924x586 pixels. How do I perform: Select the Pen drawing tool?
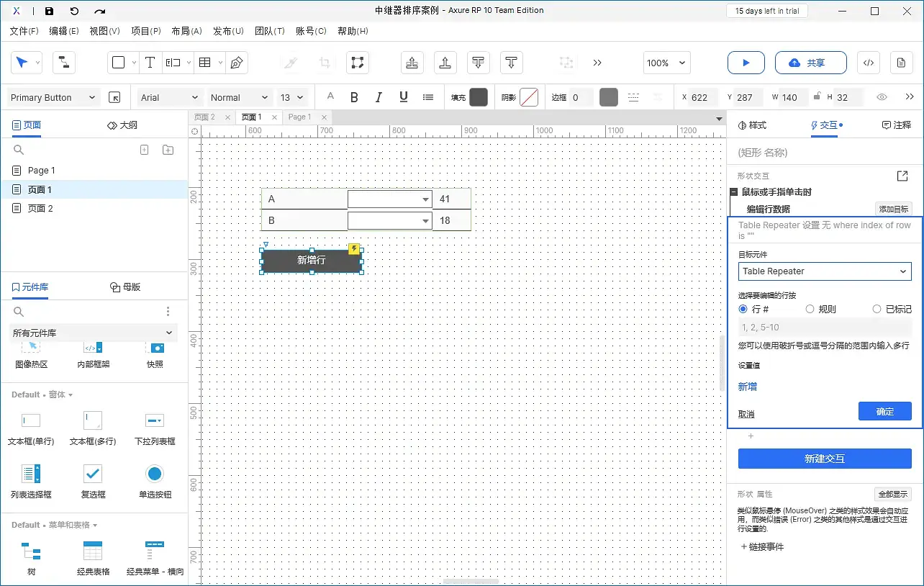point(236,63)
